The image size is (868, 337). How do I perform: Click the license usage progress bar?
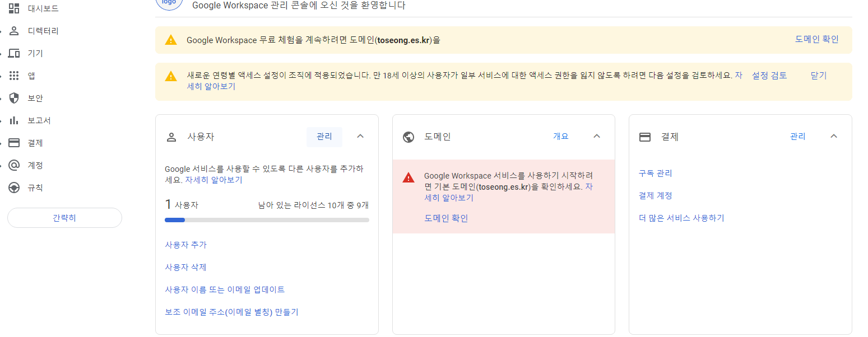267,220
